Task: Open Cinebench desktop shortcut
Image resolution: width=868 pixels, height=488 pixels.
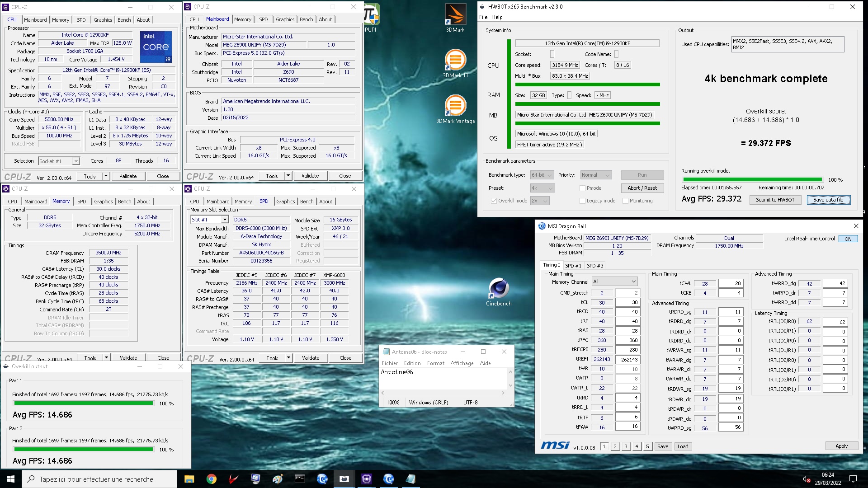Action: pos(499,292)
